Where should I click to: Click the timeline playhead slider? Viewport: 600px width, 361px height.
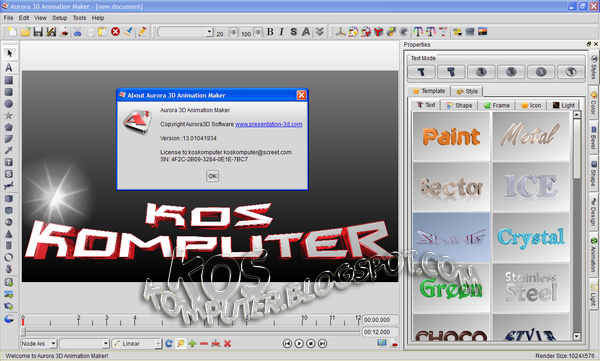tap(23, 331)
